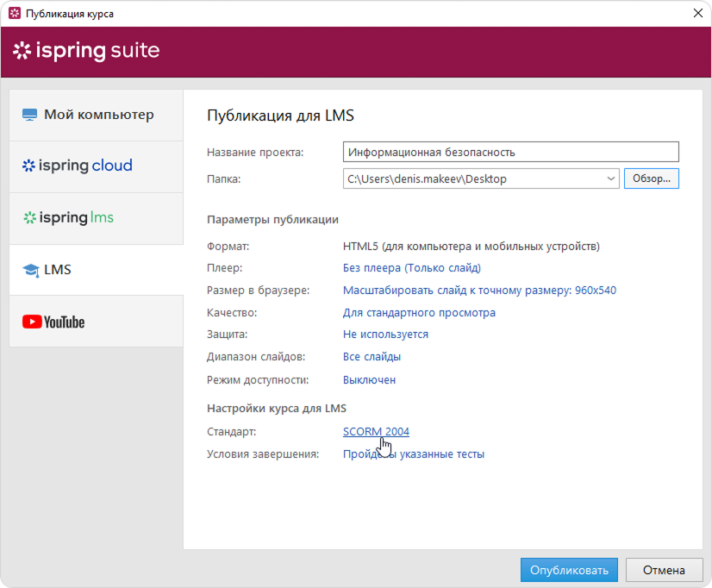Open the Выключен accessibility mode link

369,380
